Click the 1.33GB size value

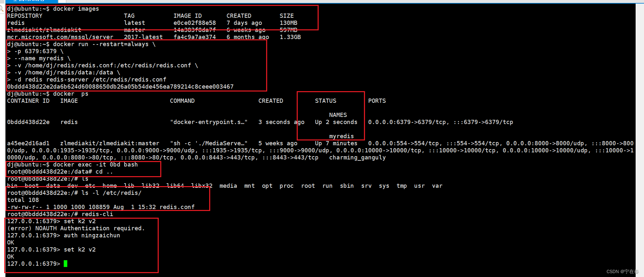pyautogui.click(x=290, y=37)
